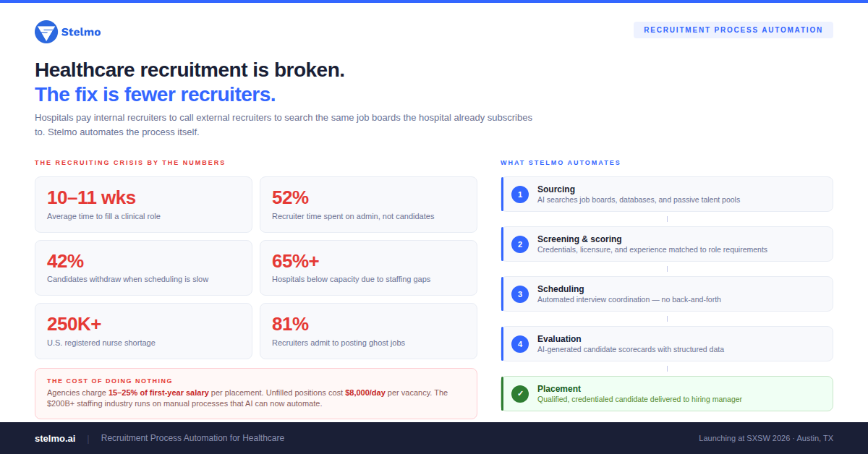Click the Recruitment Process Automation badge
Image resolution: width=868 pixels, height=454 pixels.
click(x=733, y=30)
